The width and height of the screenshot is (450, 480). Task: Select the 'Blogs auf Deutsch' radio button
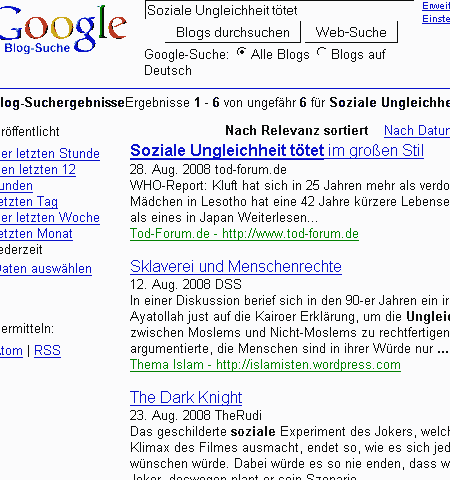(321, 52)
